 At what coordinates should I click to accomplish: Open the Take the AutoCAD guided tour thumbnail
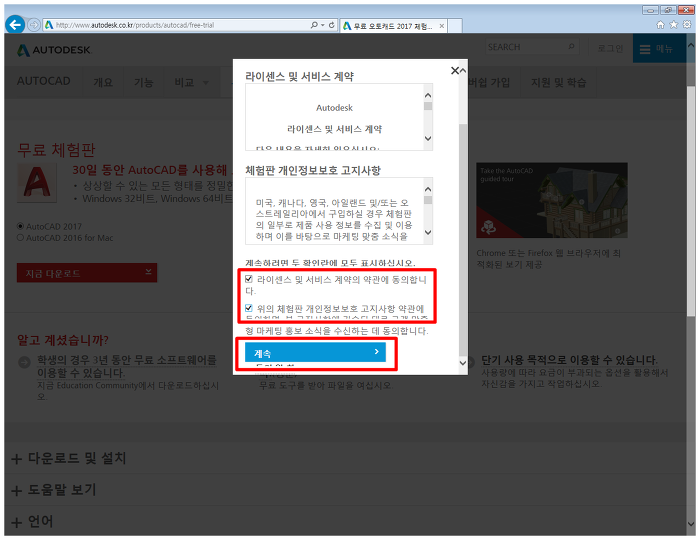tap(552, 200)
